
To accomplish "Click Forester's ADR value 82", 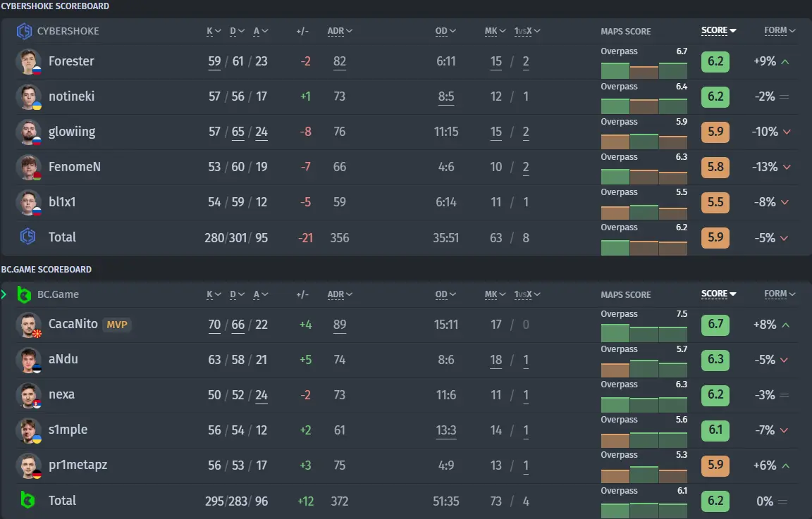I will coord(340,61).
